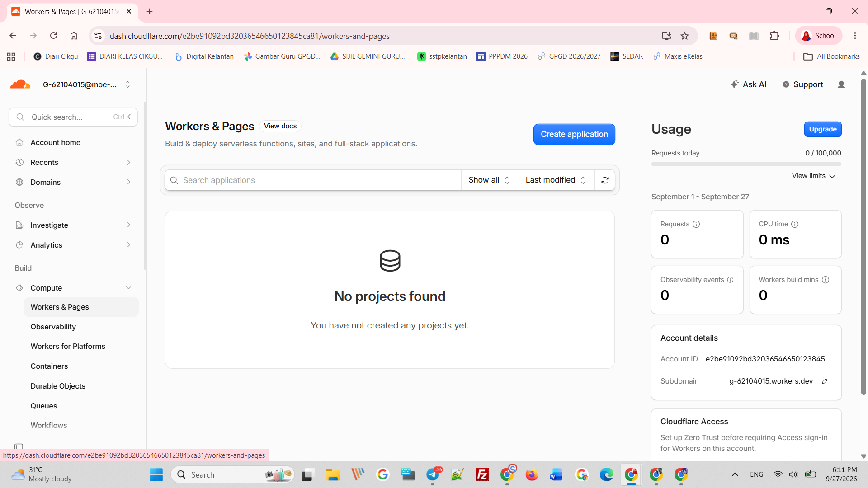Screen dimensions: 868x488
Task: Expand the Investigate section
Action: click(x=73, y=225)
